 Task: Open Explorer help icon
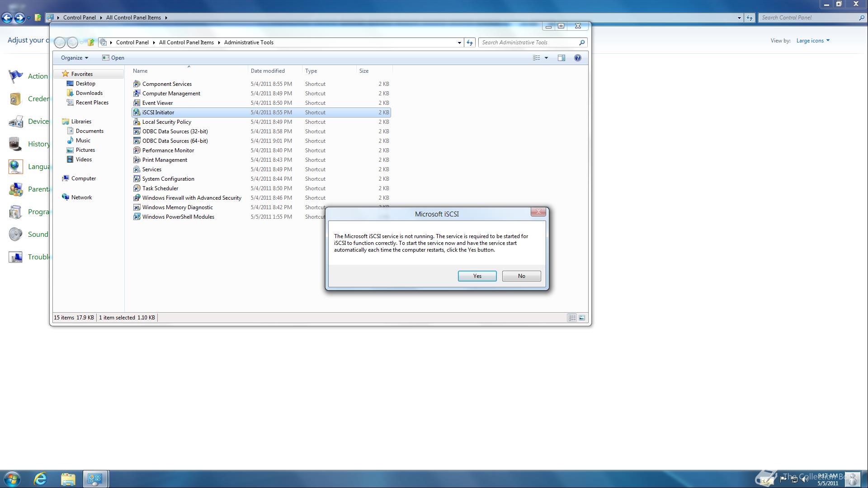point(577,58)
